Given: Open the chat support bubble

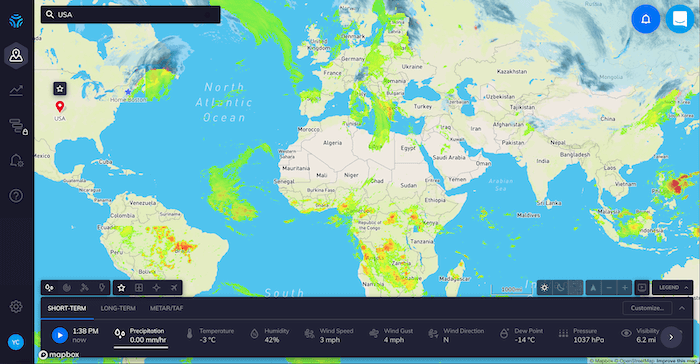Looking at the screenshot, I should (x=680, y=19).
